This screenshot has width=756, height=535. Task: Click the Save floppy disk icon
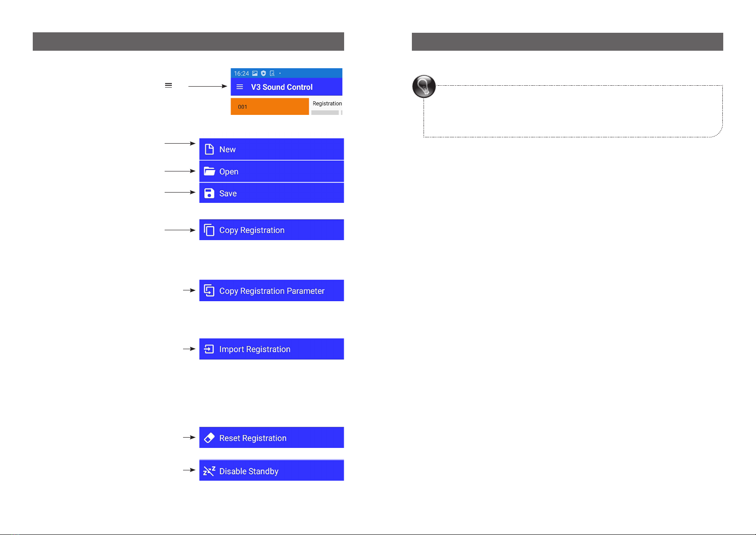point(209,193)
